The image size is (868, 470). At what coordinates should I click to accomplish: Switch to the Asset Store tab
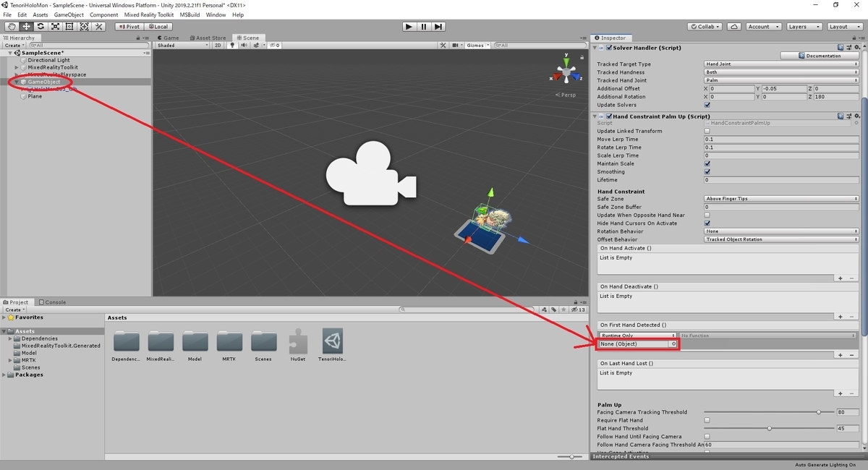pos(208,38)
